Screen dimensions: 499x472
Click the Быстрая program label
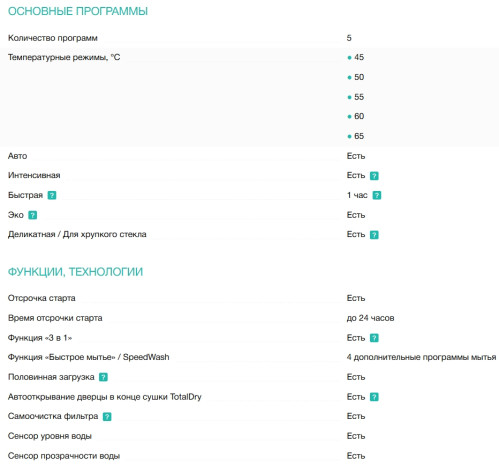coord(25,195)
